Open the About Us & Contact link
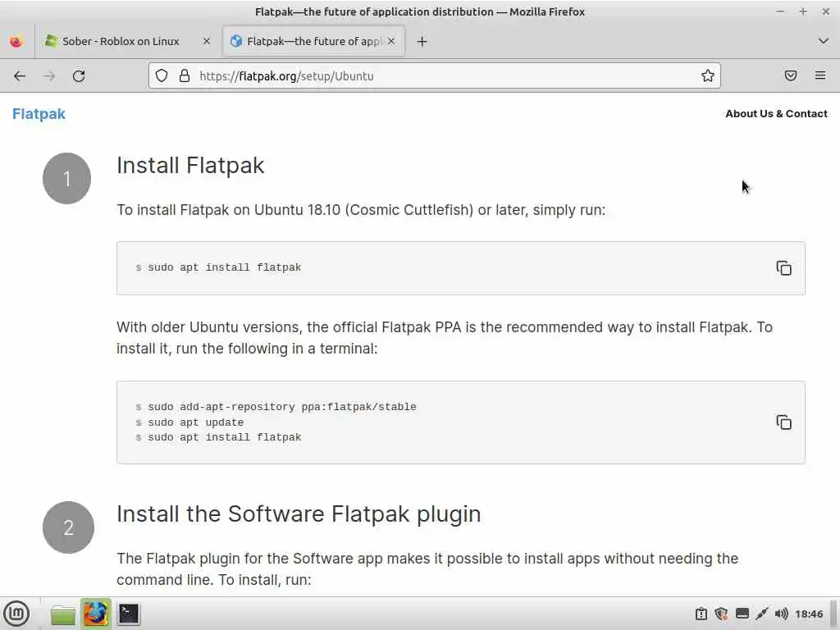The width and height of the screenshot is (840, 630). 776,114
